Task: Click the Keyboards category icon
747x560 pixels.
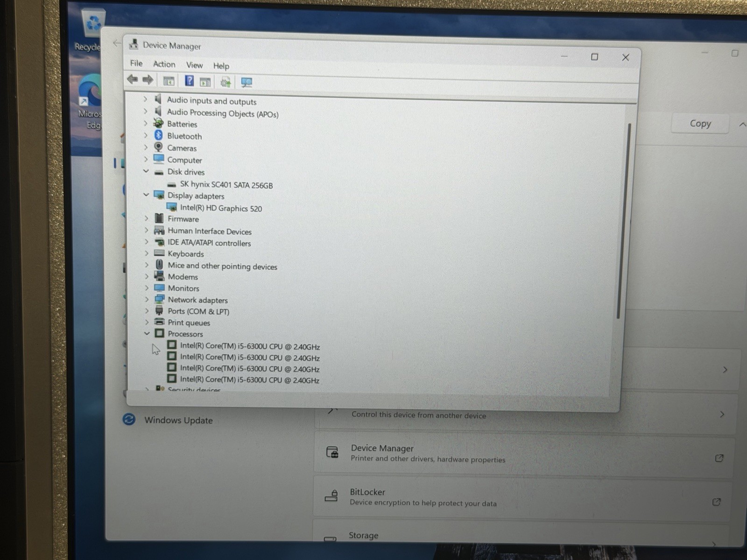Action: [159, 253]
